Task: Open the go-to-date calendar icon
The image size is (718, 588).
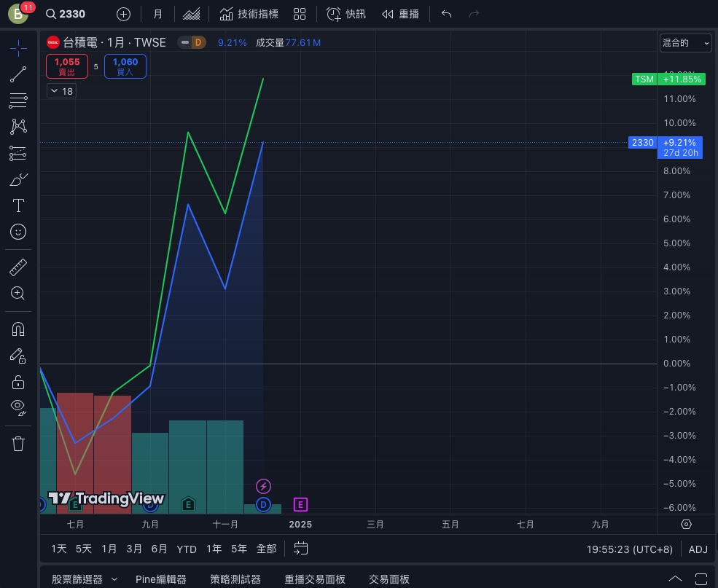Action: coord(301,548)
